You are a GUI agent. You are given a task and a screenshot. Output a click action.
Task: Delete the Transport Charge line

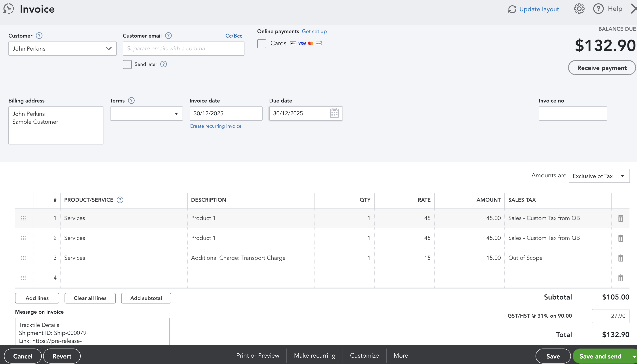[620, 258]
